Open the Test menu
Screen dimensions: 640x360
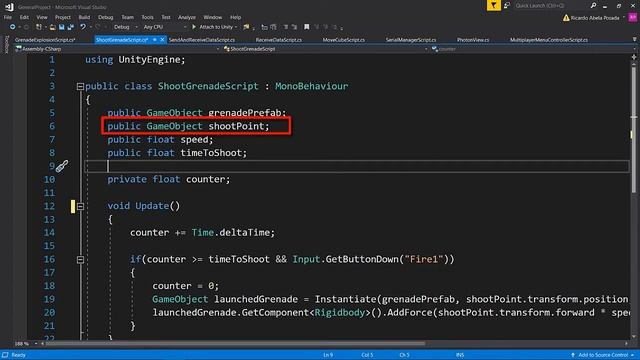pyautogui.click(x=166, y=18)
